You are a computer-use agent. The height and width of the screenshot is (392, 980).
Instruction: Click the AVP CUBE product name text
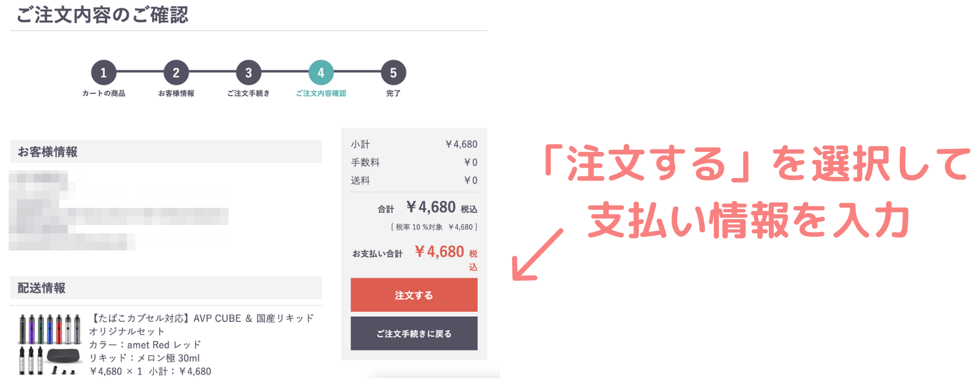point(202,324)
